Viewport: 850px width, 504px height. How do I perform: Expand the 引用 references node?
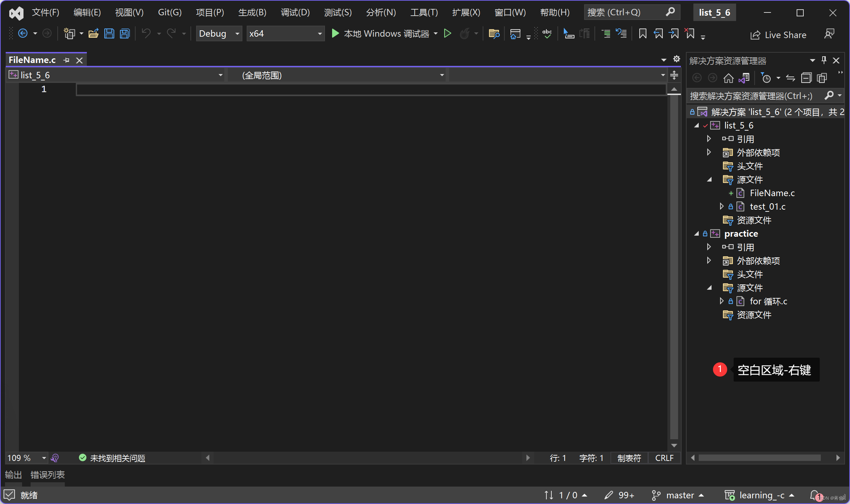(709, 138)
